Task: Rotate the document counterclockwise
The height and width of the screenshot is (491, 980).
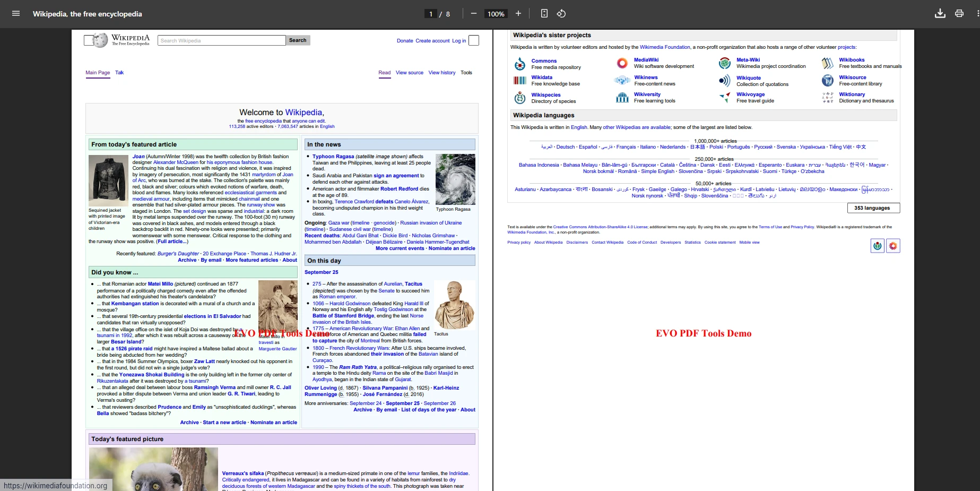Action: 561,14
